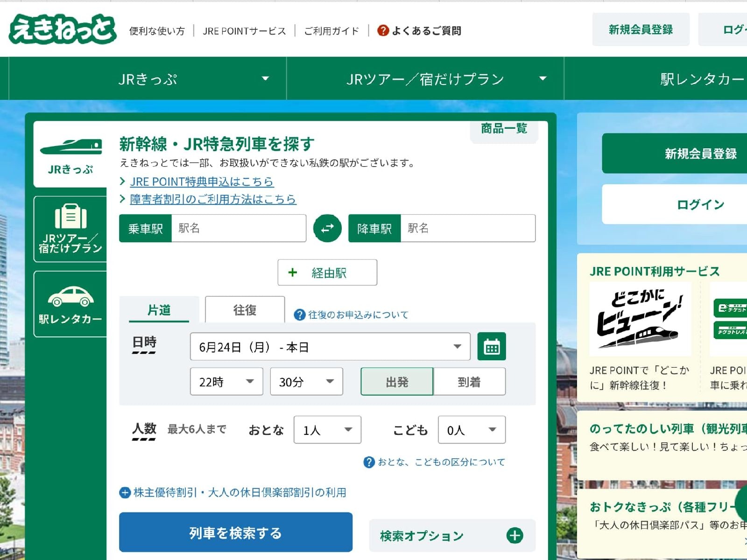Click the red question mark FAQ icon
This screenshot has width=747, height=560.
383,30
